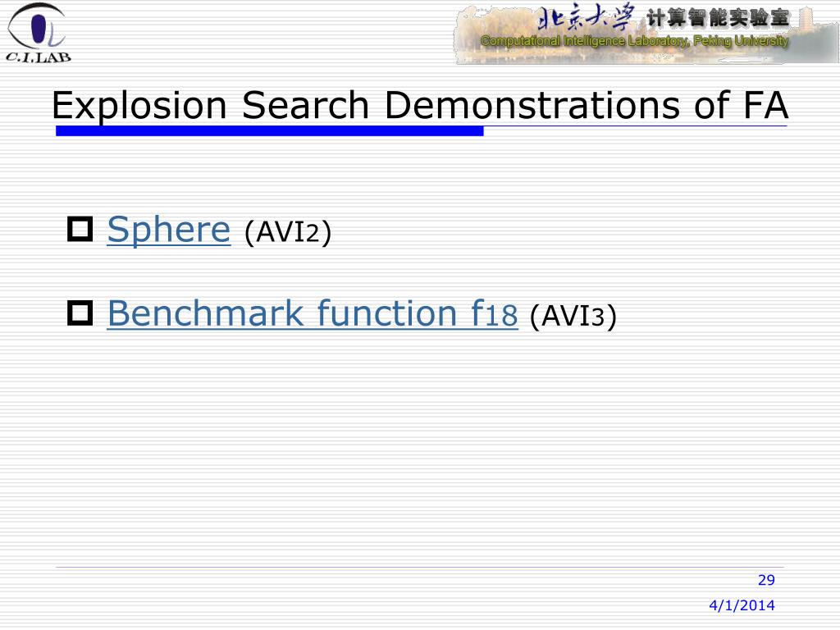
Task: Click the slide number 29
Action: [x=766, y=580]
